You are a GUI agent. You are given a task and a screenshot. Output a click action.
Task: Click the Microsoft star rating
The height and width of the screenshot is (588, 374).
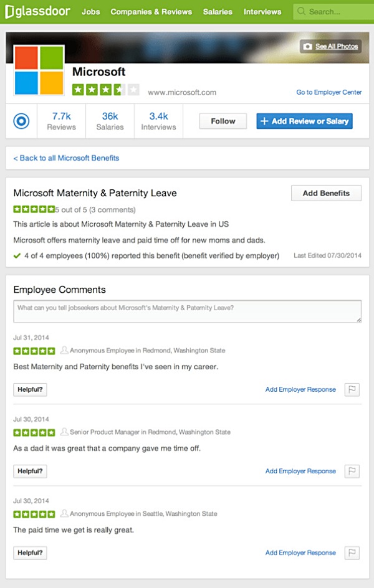(x=105, y=90)
